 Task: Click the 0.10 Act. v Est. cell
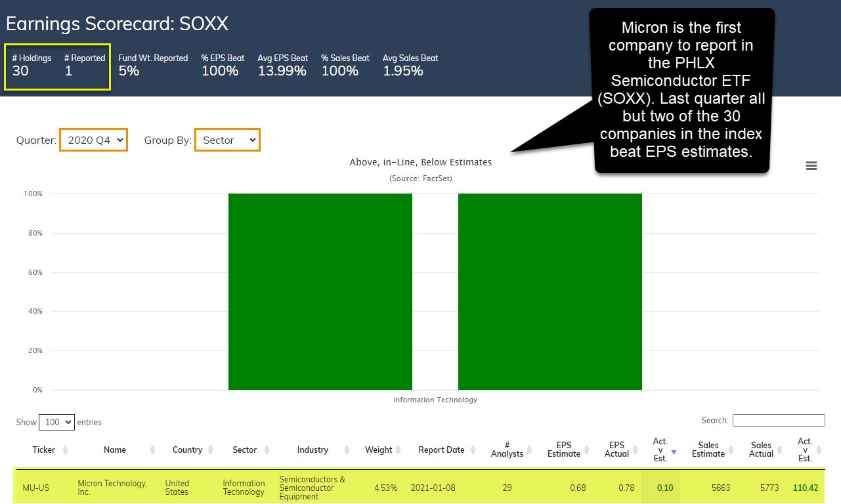click(664, 488)
